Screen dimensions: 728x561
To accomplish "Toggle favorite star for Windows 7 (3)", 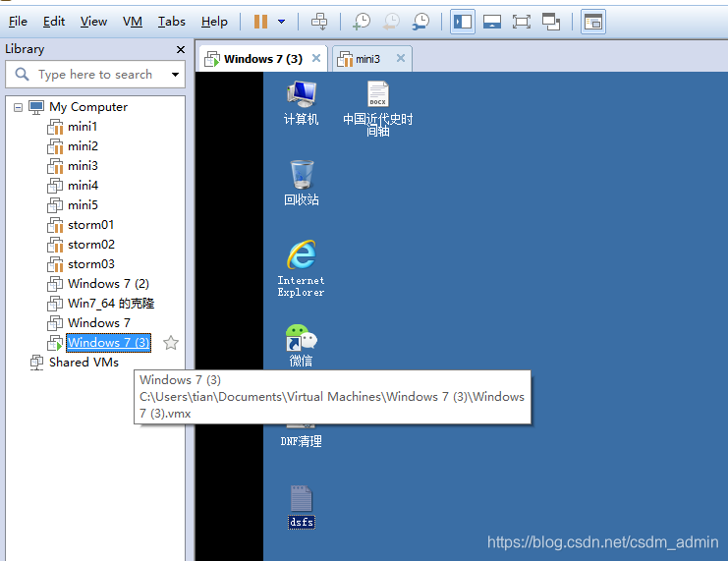I will tap(171, 343).
